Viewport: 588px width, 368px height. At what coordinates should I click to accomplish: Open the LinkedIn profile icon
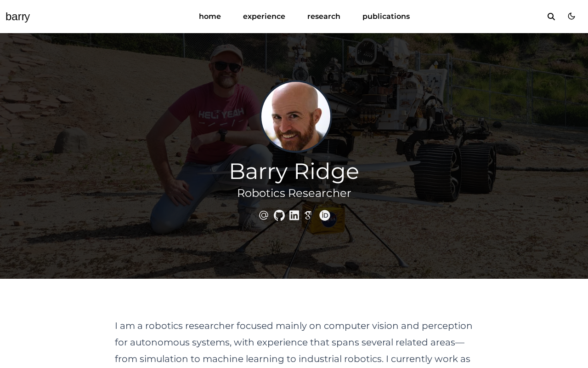point(294,215)
